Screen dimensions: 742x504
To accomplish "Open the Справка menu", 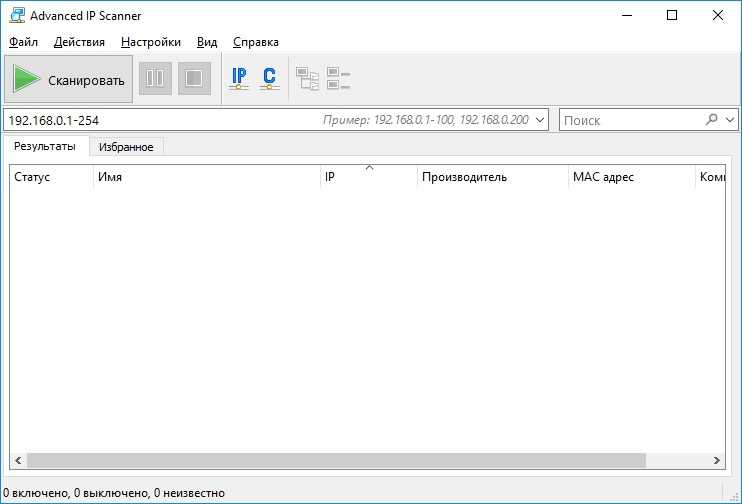I will coord(256,42).
